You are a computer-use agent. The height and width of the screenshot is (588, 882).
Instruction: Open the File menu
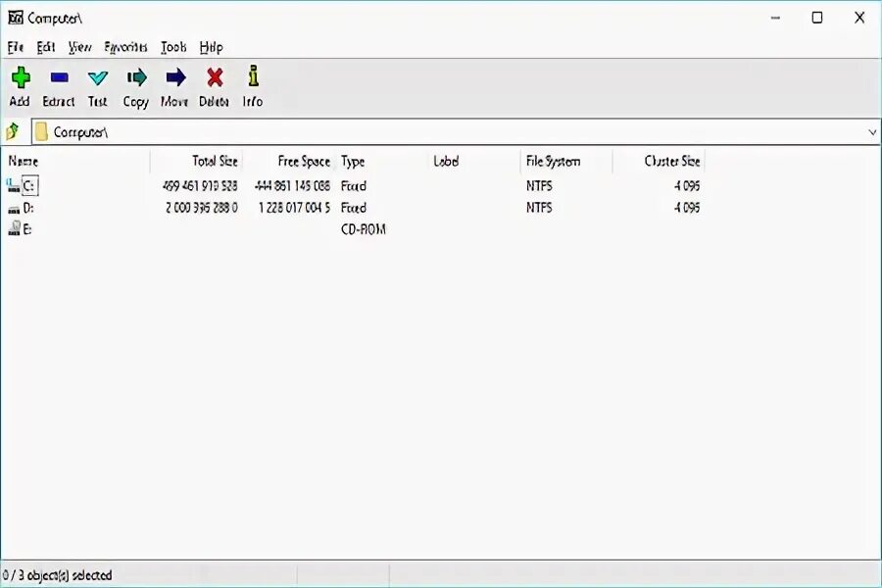(15, 46)
